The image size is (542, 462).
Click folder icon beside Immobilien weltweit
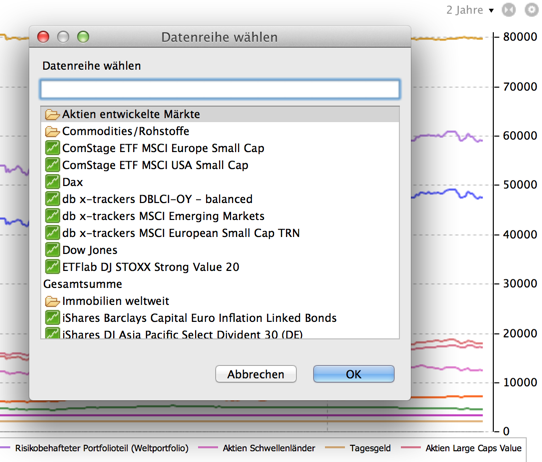click(x=52, y=301)
